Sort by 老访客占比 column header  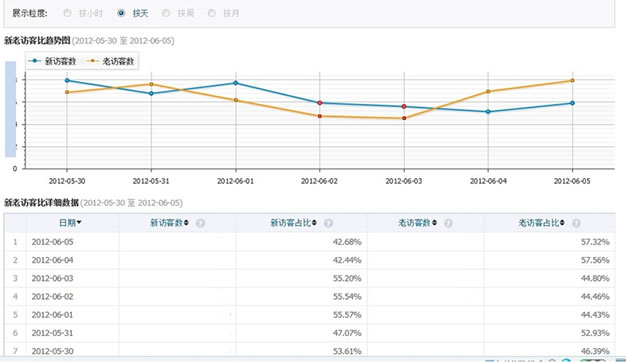tap(541, 222)
